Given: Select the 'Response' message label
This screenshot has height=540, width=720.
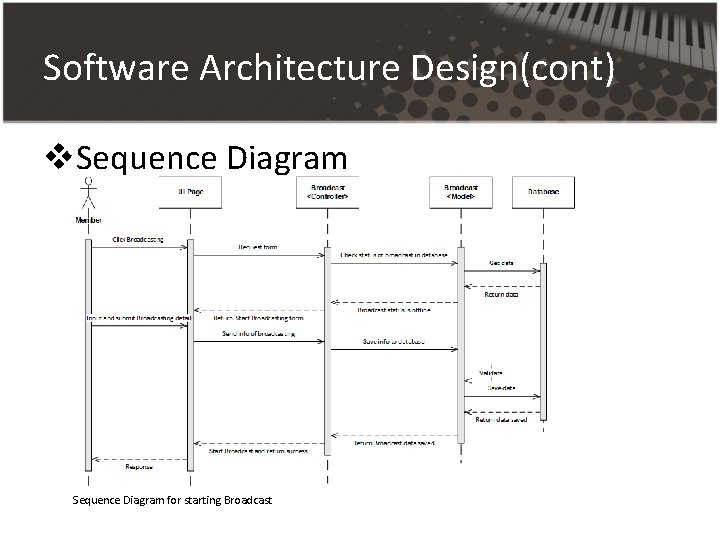Looking at the screenshot, I should [139, 467].
